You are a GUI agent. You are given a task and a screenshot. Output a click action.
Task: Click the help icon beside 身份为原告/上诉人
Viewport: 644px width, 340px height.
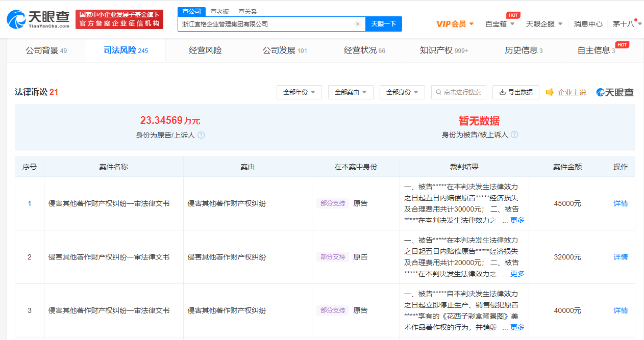click(x=201, y=135)
